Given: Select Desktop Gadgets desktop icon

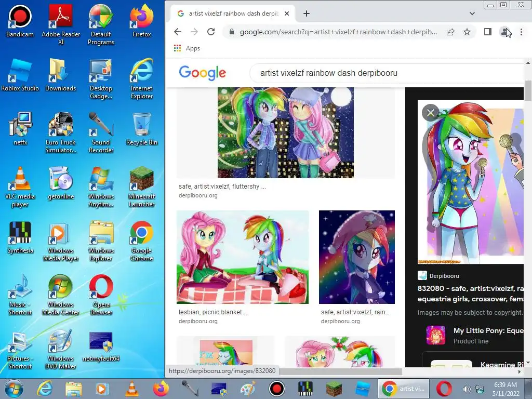Looking at the screenshot, I should click(x=101, y=79).
